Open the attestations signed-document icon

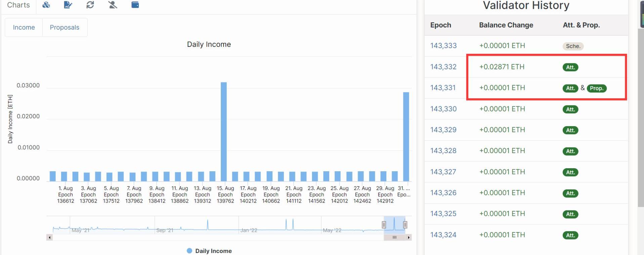[68, 5]
